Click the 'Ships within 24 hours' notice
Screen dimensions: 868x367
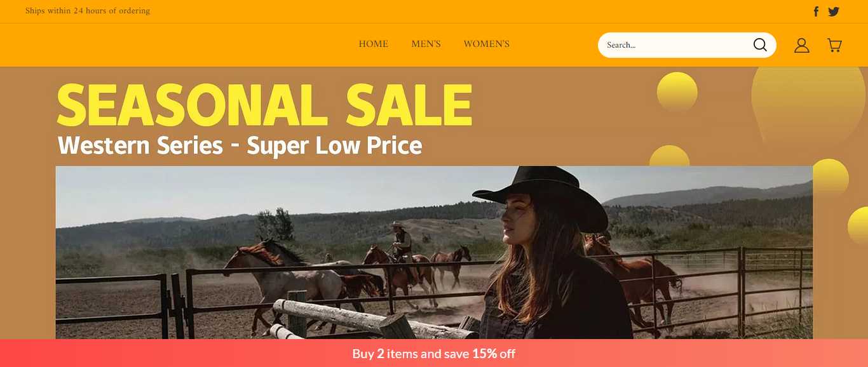click(x=88, y=11)
